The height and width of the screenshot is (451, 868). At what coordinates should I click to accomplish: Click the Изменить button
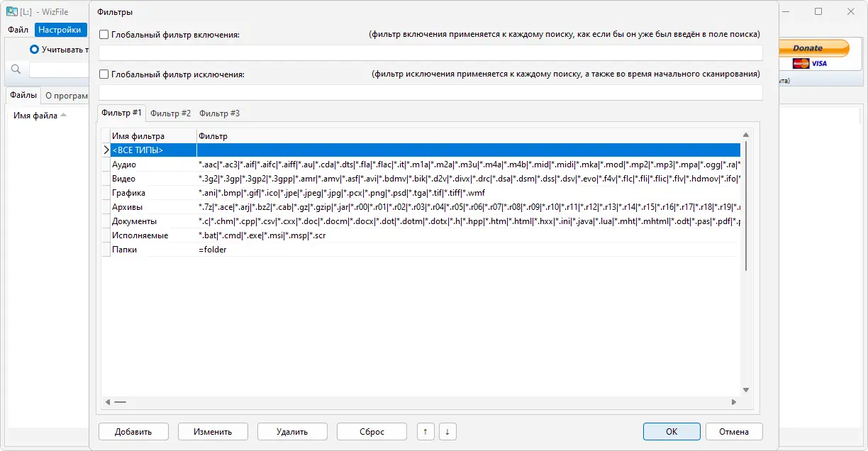pos(213,431)
